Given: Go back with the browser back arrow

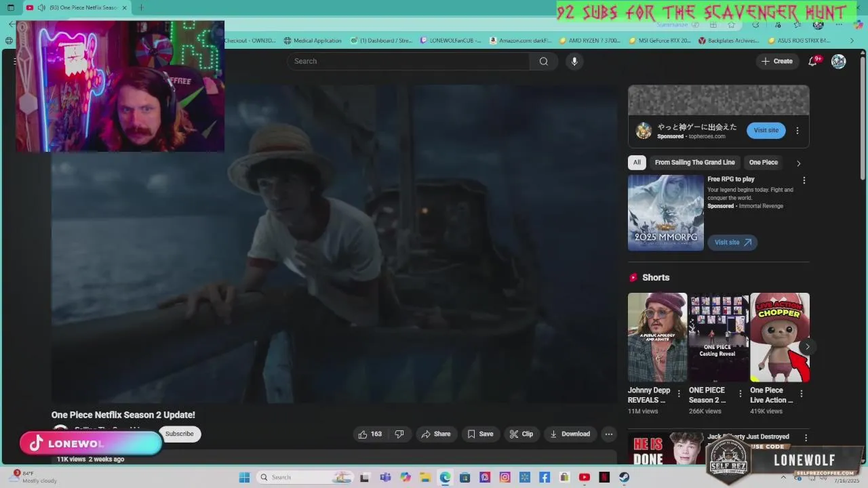Looking at the screenshot, I should click(x=12, y=24).
